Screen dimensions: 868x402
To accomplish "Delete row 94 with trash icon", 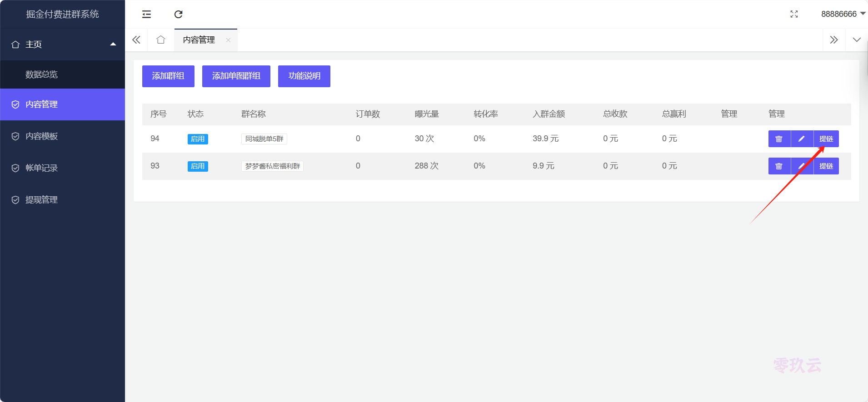I will pos(779,139).
